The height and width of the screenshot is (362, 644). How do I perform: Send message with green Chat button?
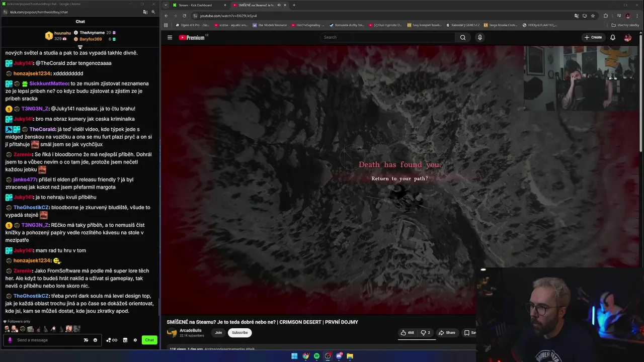pos(149,340)
